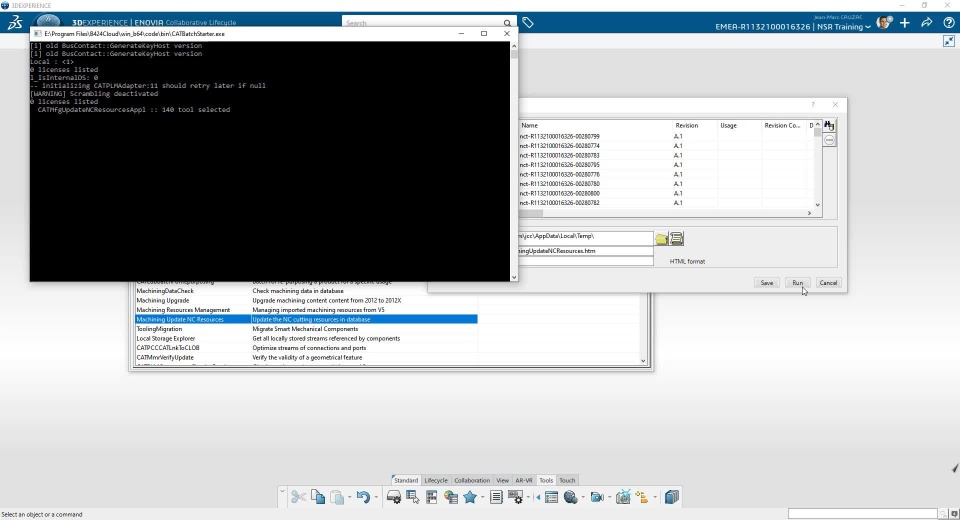Open the video camera dropdown arrow

(609, 497)
